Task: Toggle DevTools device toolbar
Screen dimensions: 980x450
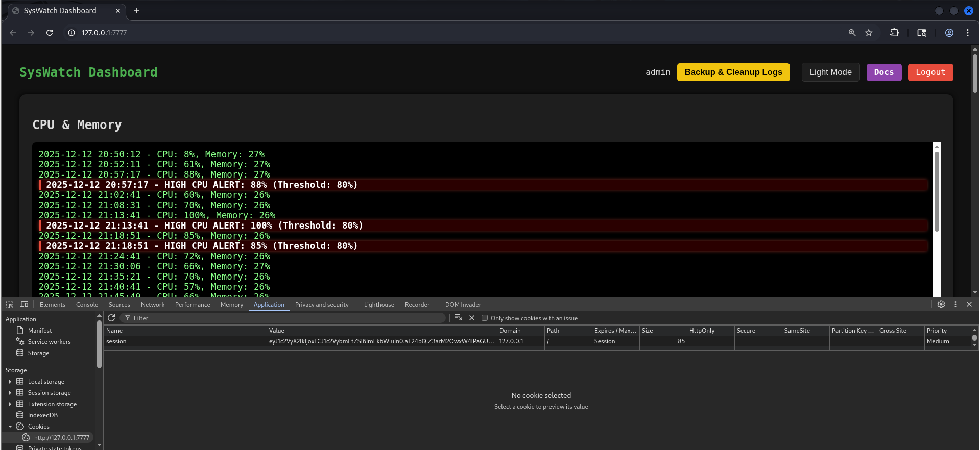Action: (x=24, y=304)
